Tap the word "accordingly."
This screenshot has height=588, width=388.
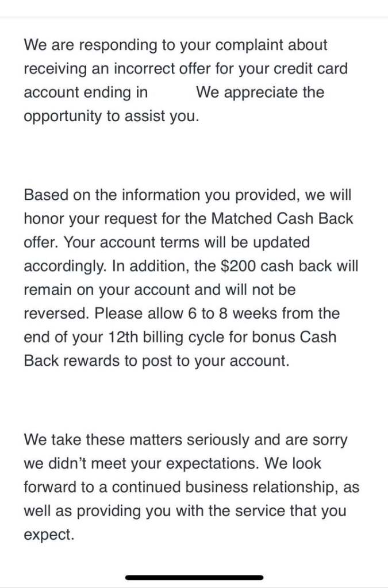coord(62,266)
